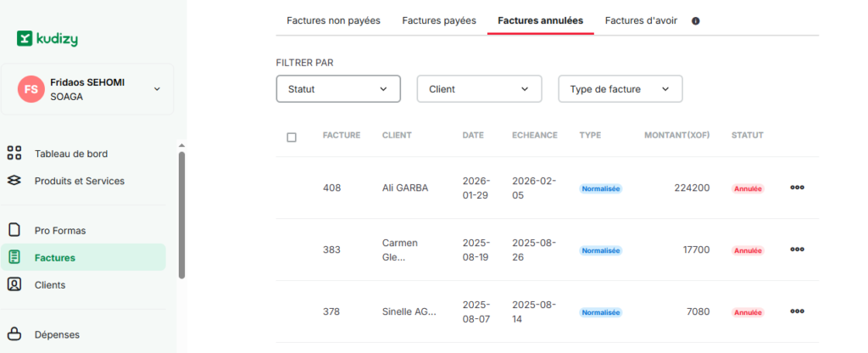Switch to the Factures non payées tab
The width and height of the screenshot is (868, 353).
333,20
